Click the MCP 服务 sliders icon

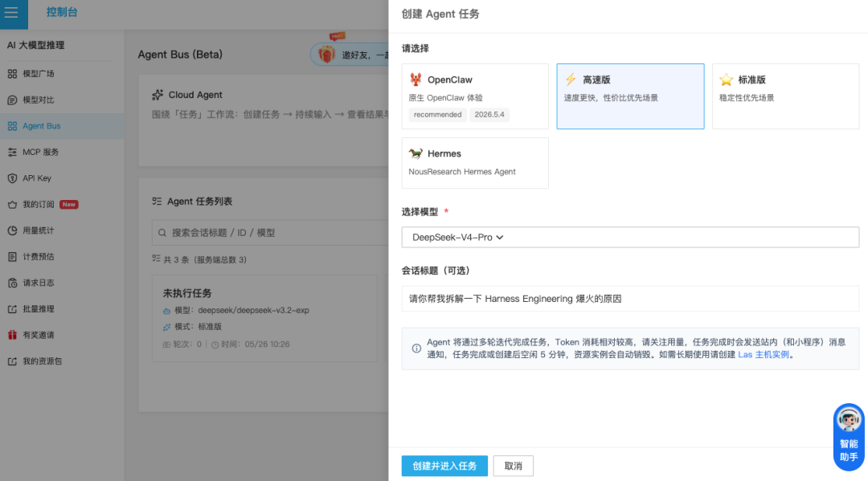coord(12,152)
